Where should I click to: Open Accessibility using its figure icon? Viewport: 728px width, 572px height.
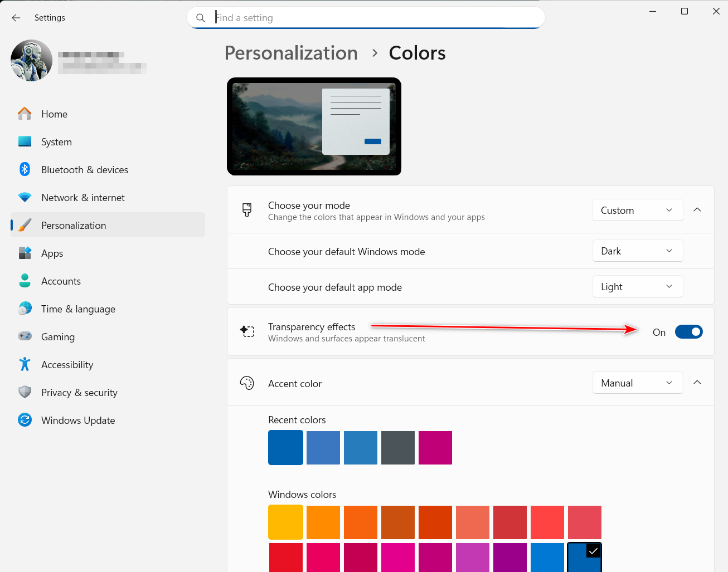(25, 364)
